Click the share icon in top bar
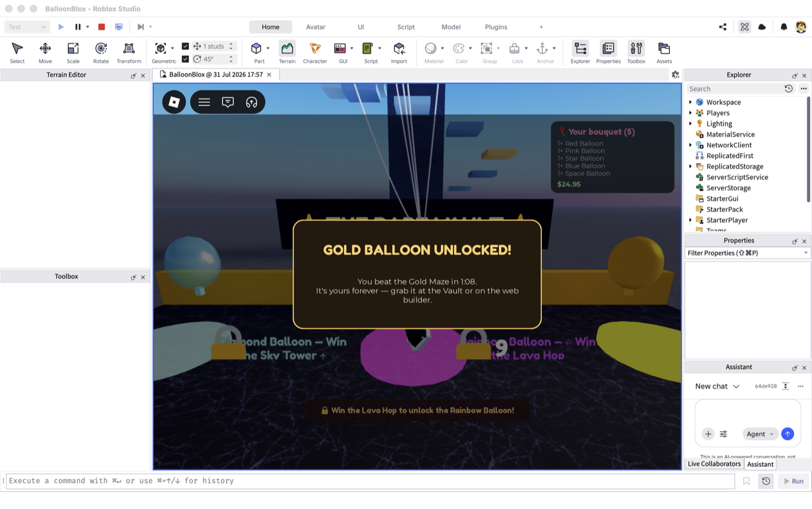The width and height of the screenshot is (812, 509). pyautogui.click(x=723, y=27)
